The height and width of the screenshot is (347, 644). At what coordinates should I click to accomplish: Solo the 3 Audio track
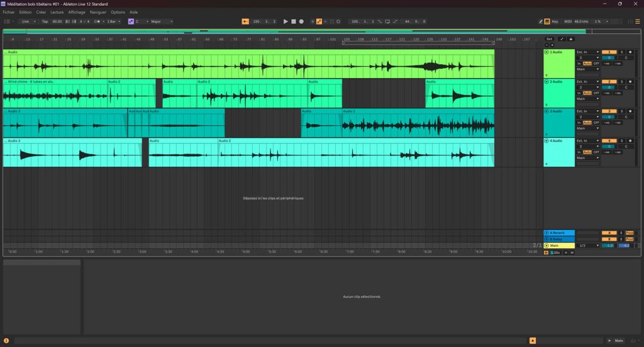[x=622, y=111]
